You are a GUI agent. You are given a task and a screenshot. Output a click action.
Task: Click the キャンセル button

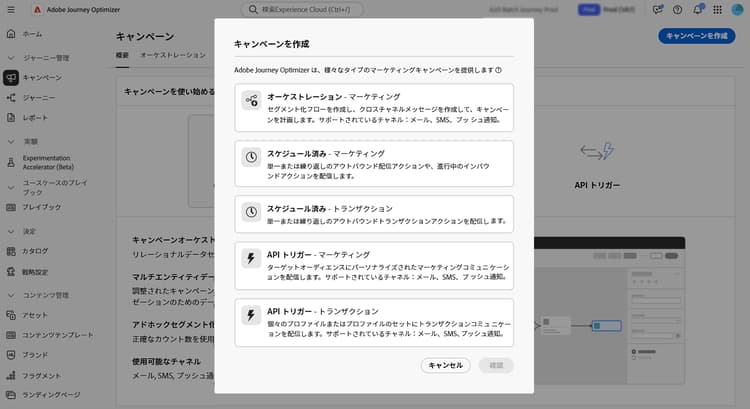point(445,365)
